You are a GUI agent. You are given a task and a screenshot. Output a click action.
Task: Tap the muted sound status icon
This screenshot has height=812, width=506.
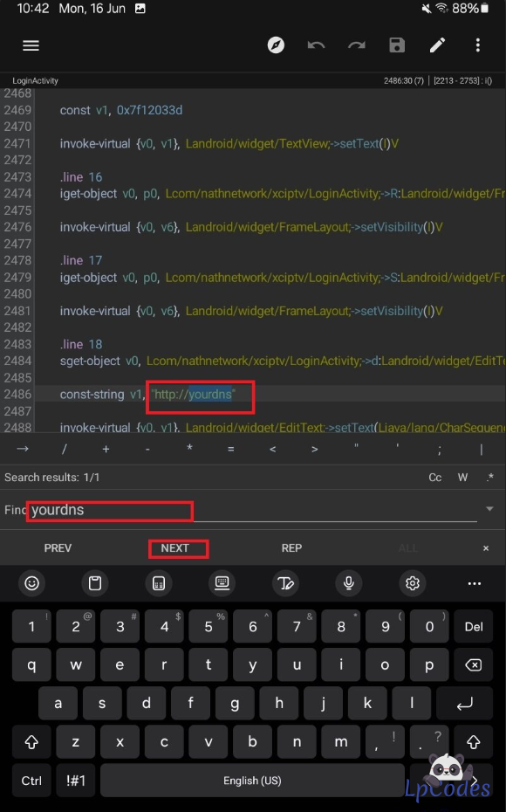(x=427, y=8)
